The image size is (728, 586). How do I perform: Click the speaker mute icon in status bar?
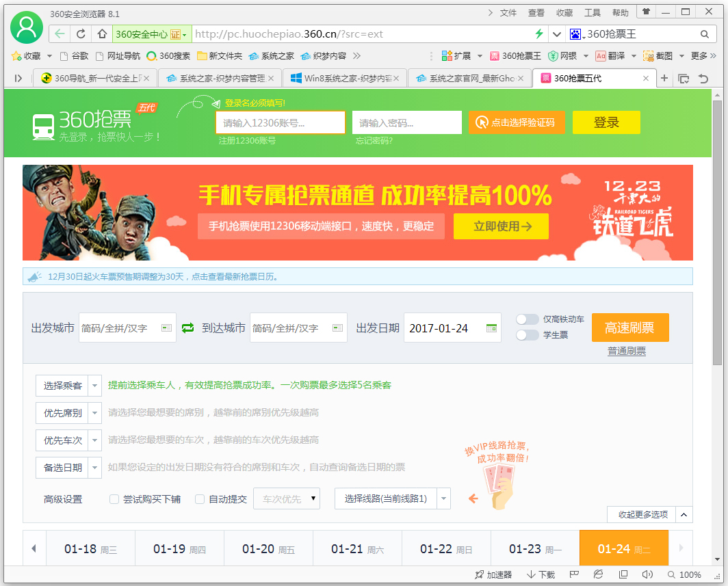[x=647, y=575]
